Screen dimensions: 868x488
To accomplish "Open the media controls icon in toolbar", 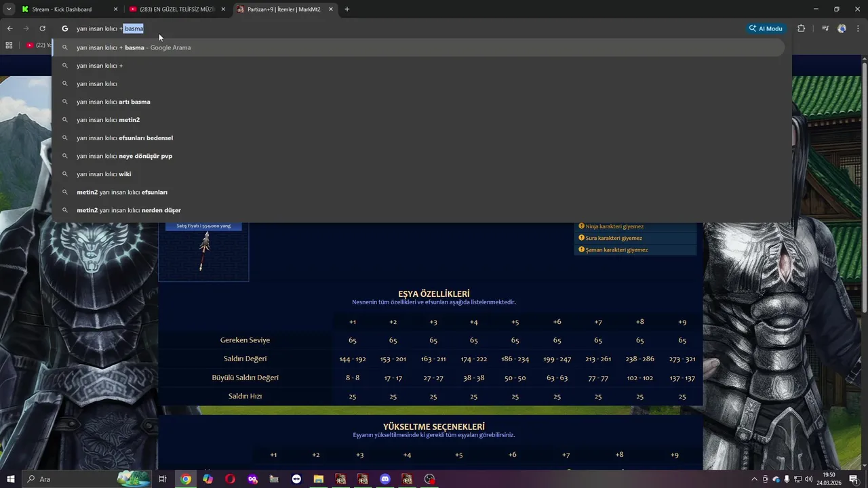I will coord(825,28).
